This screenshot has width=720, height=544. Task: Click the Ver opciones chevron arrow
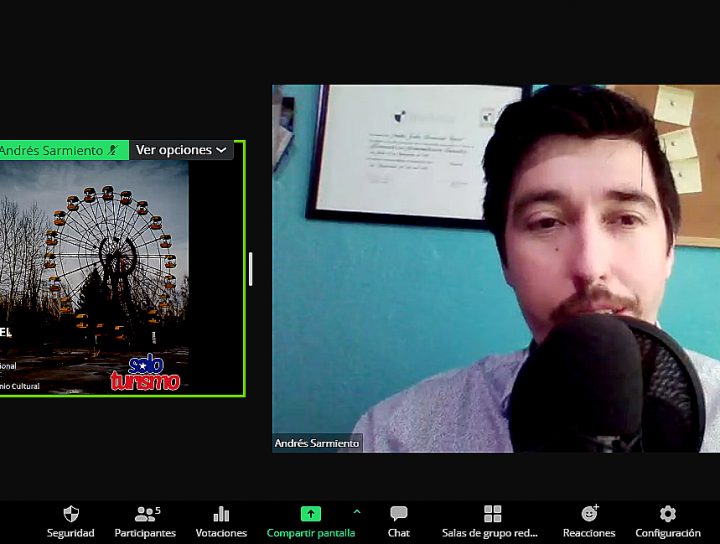coord(221,150)
